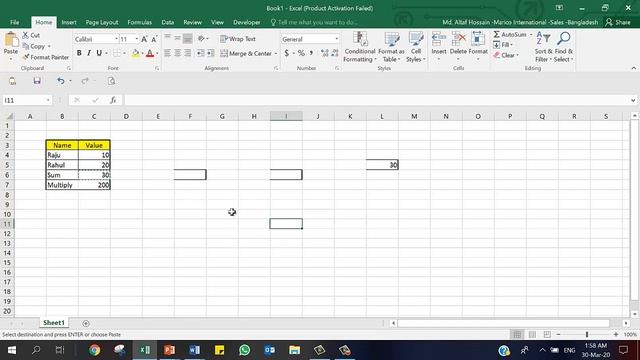Open the General number format dropdown
This screenshot has width=640, height=360.
coord(337,39)
